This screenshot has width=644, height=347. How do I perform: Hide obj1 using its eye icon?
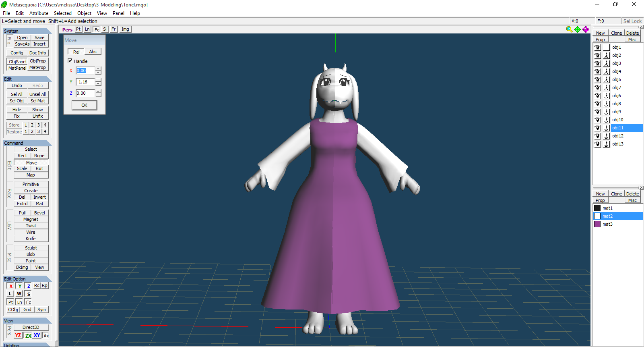598,47
